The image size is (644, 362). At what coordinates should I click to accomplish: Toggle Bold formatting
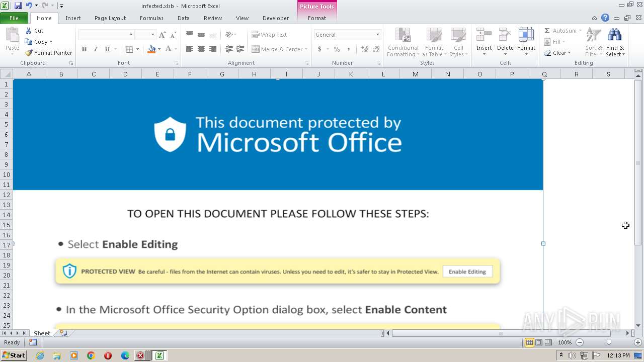tap(84, 49)
